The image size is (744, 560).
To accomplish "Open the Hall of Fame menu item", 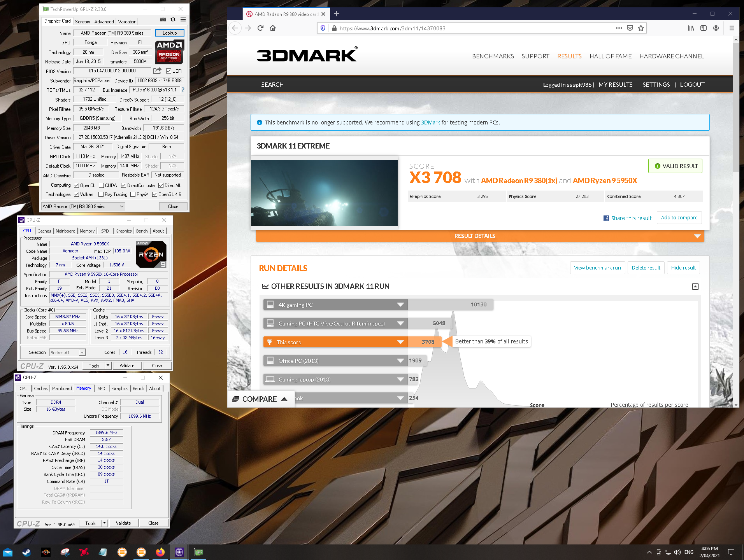I will point(611,56).
